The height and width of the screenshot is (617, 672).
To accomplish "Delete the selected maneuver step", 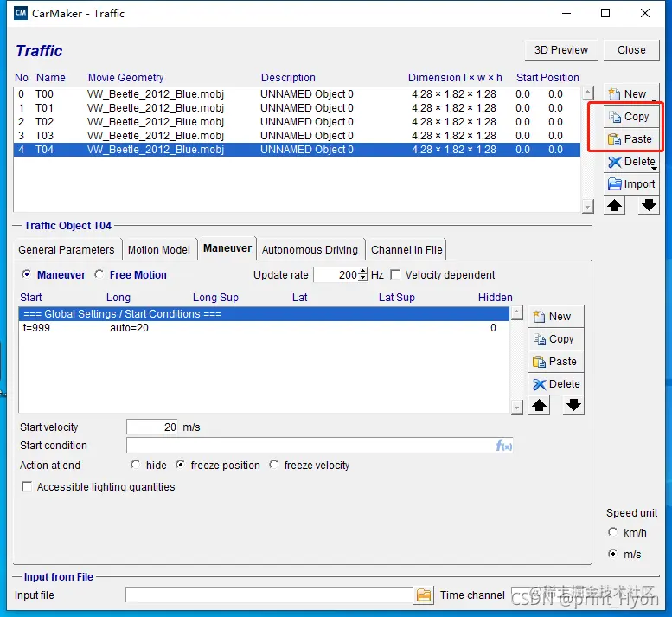I will (x=556, y=383).
